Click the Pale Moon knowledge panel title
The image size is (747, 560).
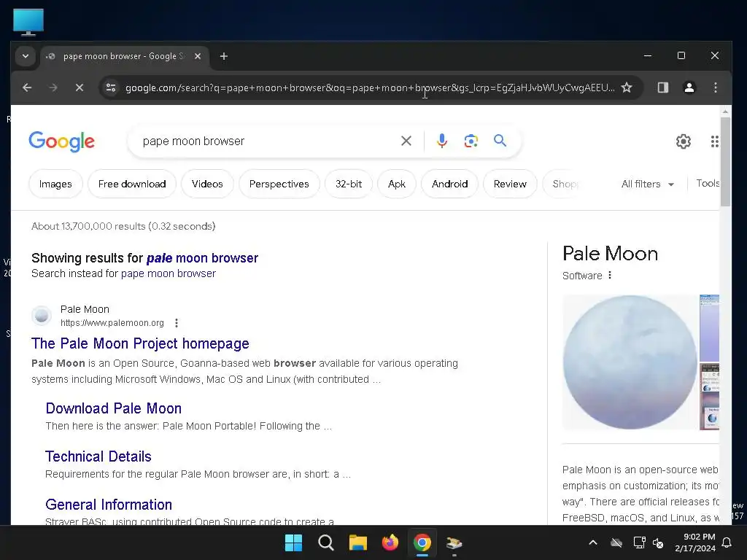(610, 253)
